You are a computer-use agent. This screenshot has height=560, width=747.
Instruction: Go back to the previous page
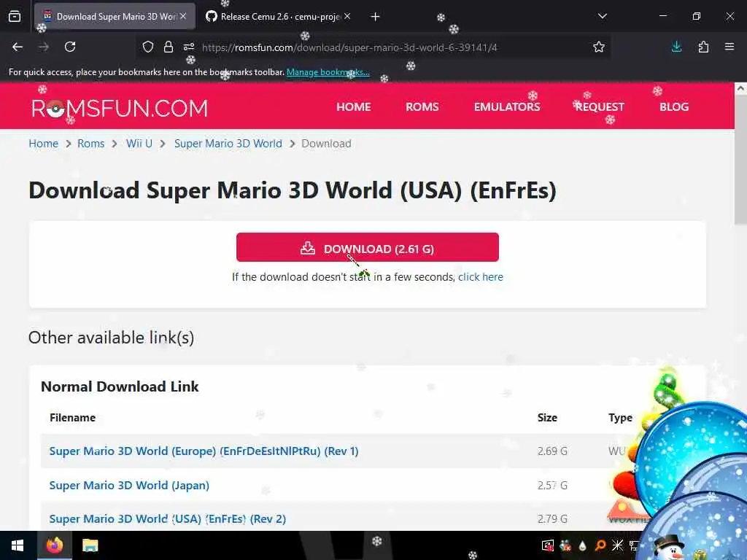coord(18,47)
